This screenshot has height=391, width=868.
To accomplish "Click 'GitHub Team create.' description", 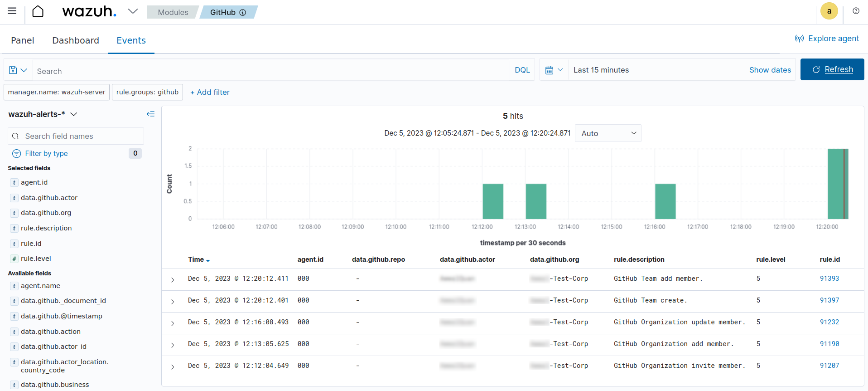I will [x=651, y=300].
